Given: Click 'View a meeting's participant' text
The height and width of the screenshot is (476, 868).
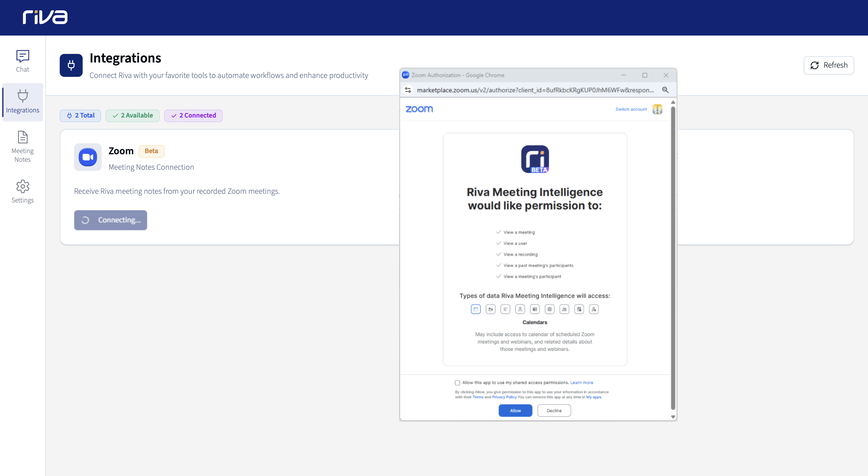Looking at the screenshot, I should [532, 277].
